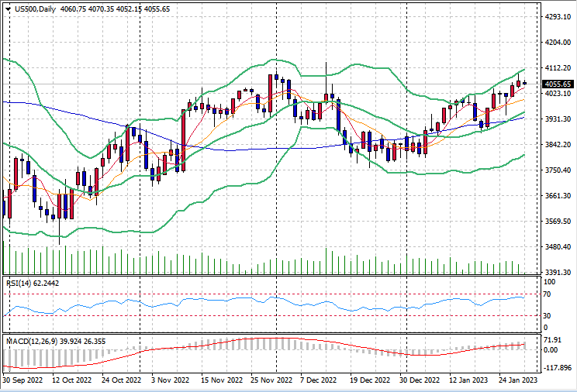Click the 7 Dec 2022 date label

coord(319,381)
